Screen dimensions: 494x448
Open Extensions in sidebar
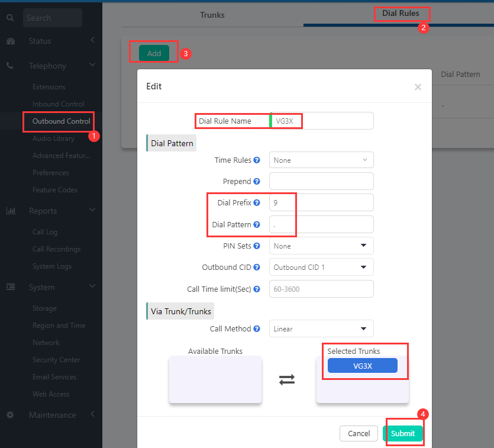click(49, 87)
